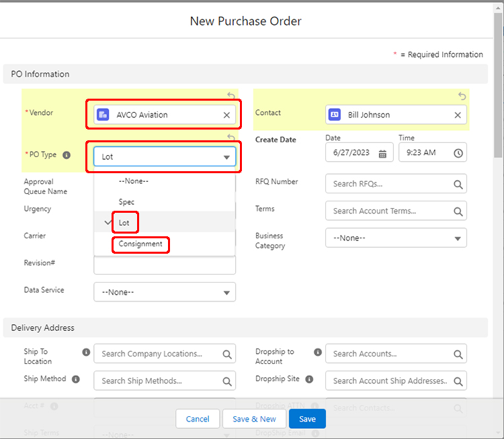Image resolution: width=504 pixels, height=439 pixels.
Task: Pick --None-- in the PO Type list
Action: [x=133, y=181]
